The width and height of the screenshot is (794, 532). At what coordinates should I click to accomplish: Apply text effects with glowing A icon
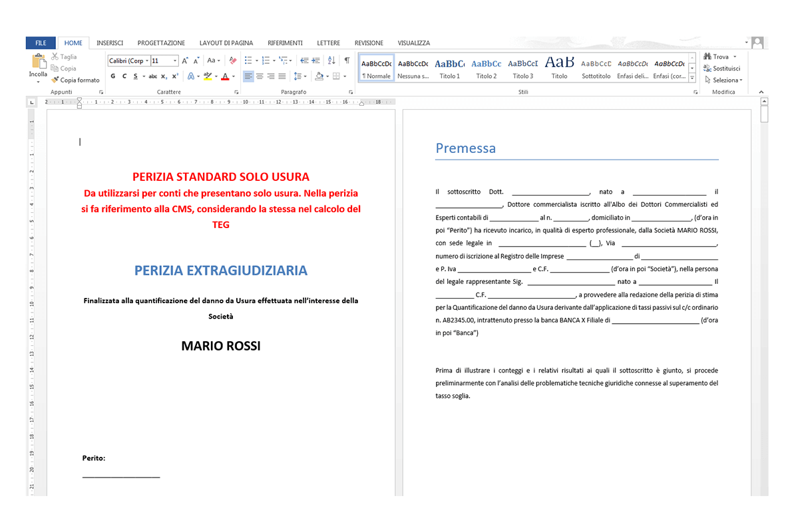tap(191, 76)
